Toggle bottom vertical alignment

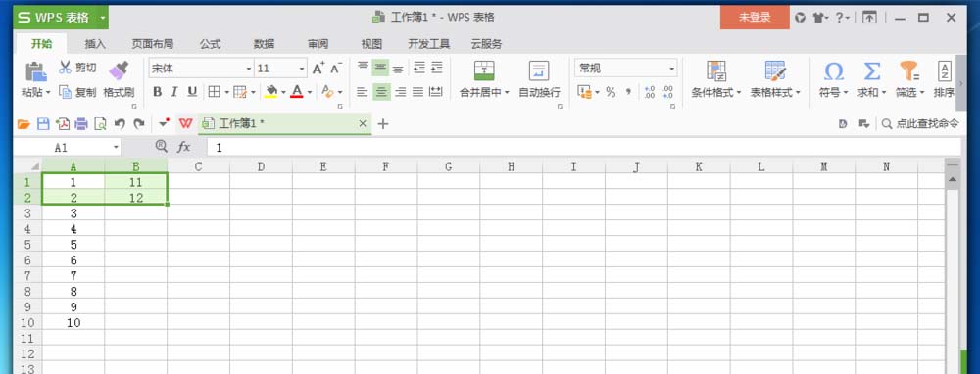click(x=398, y=68)
